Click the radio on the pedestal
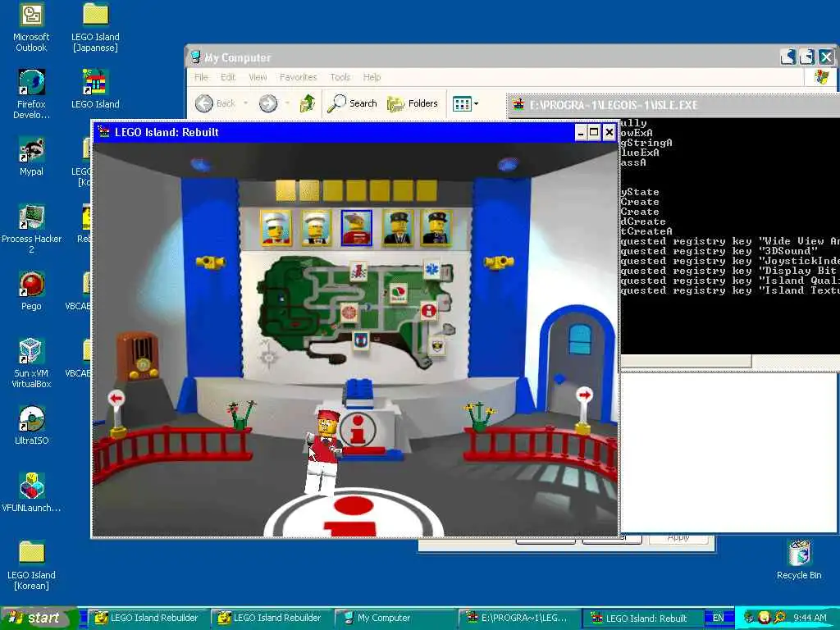This screenshot has height=630, width=840. pos(138,356)
